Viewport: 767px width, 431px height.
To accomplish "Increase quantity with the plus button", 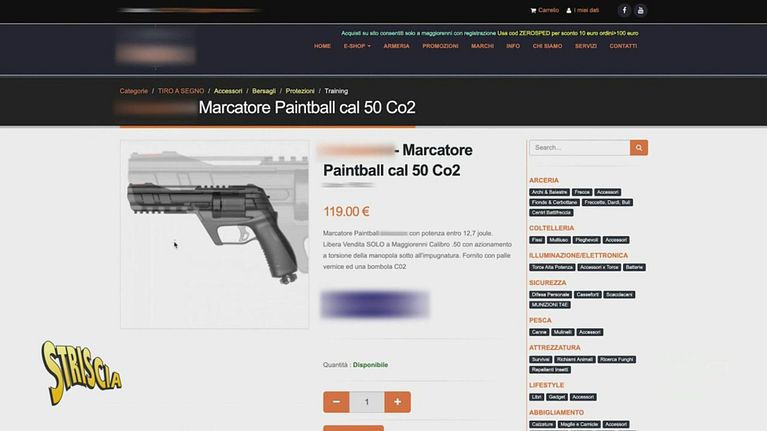I will coord(397,402).
